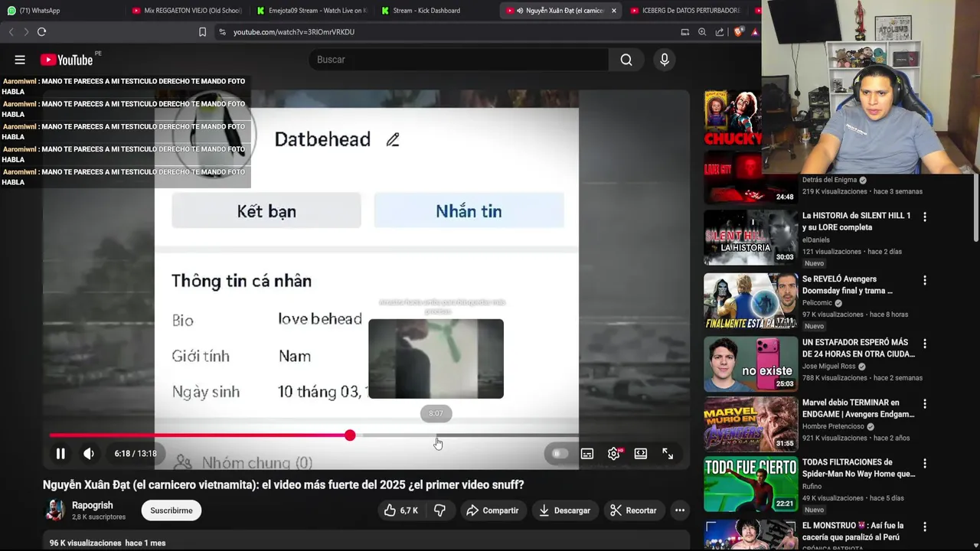Bookmark this page icon
Image resolution: width=980 pixels, height=551 pixels.
click(x=202, y=31)
